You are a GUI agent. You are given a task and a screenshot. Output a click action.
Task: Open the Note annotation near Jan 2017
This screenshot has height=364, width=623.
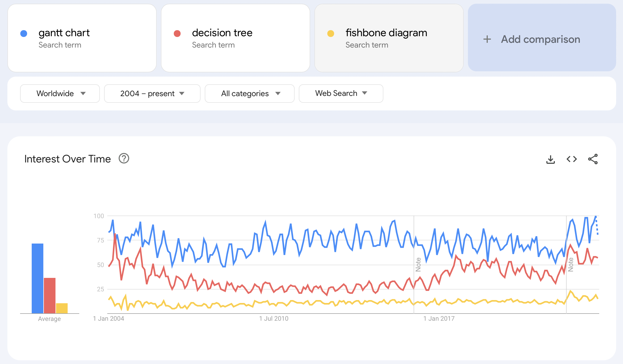click(418, 264)
